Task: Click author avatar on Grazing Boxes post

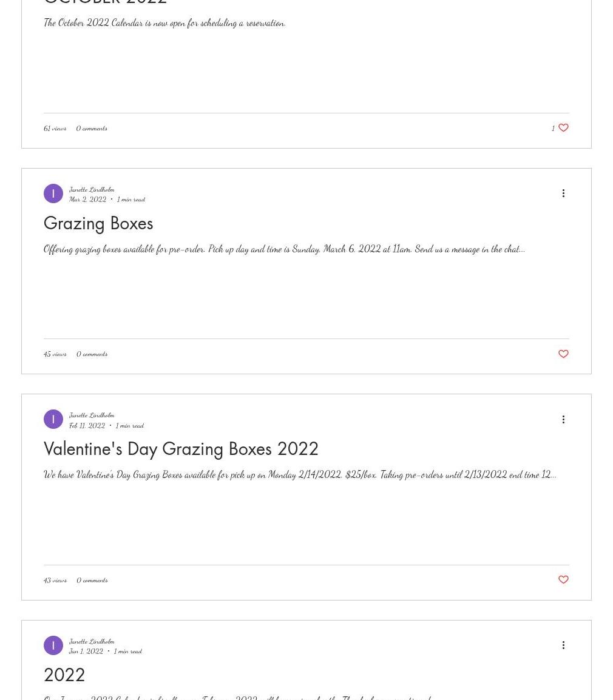Action: (x=53, y=194)
